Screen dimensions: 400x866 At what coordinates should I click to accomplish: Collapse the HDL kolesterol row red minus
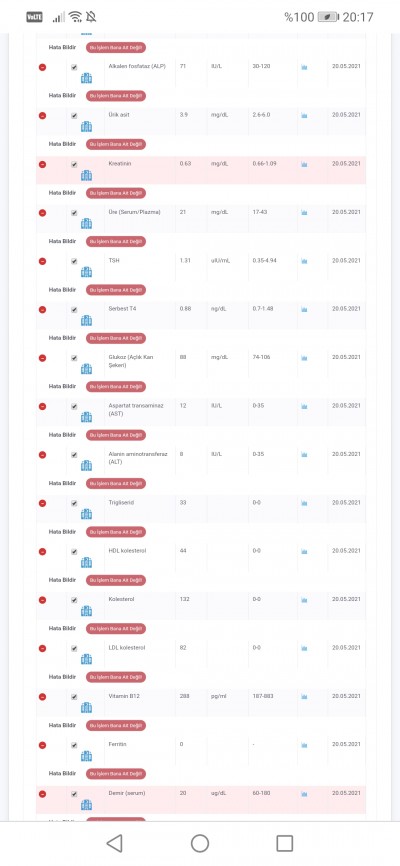[43, 552]
